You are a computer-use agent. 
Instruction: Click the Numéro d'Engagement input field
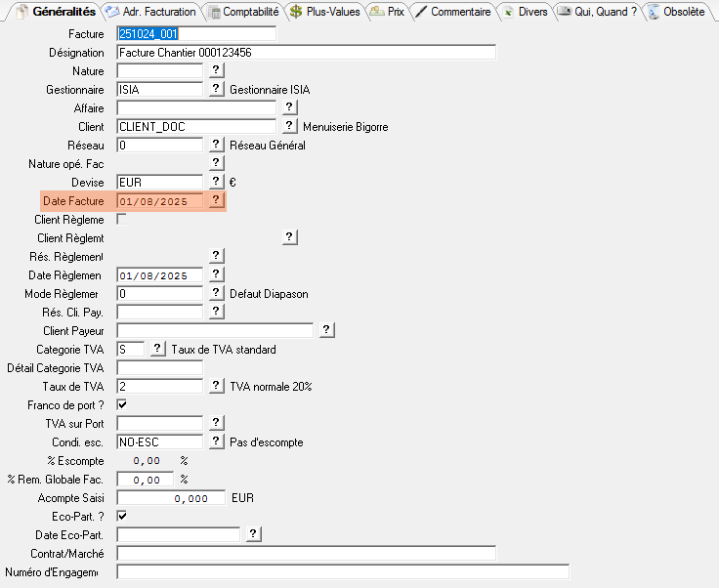pos(342,571)
